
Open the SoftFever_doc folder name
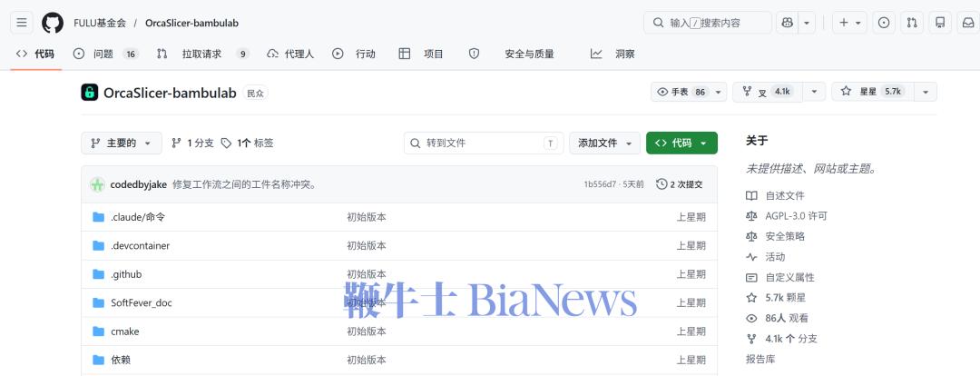click(x=142, y=302)
